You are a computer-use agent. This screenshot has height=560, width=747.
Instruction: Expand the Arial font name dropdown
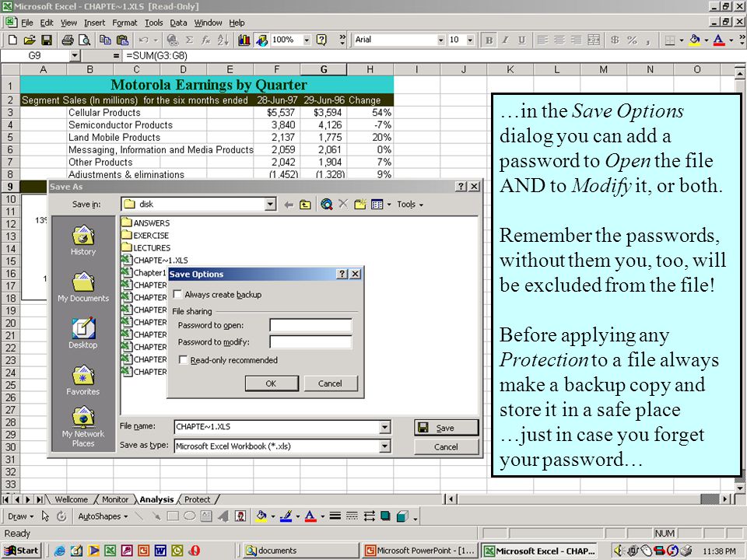point(440,40)
